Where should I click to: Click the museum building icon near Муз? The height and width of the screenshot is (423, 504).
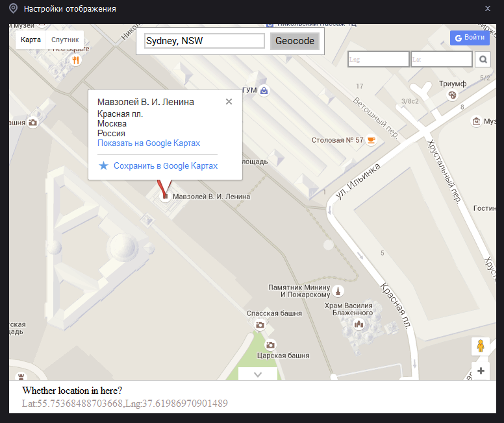click(476, 121)
